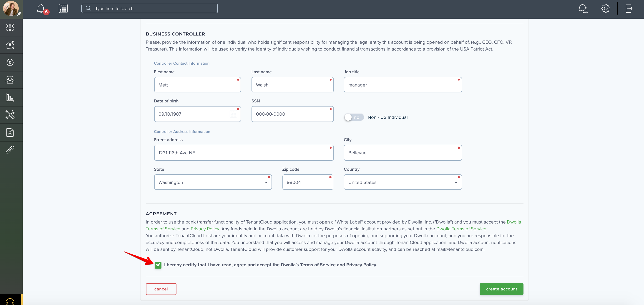
Task: Click the SSN field 000-00-0000
Action: pos(292,114)
